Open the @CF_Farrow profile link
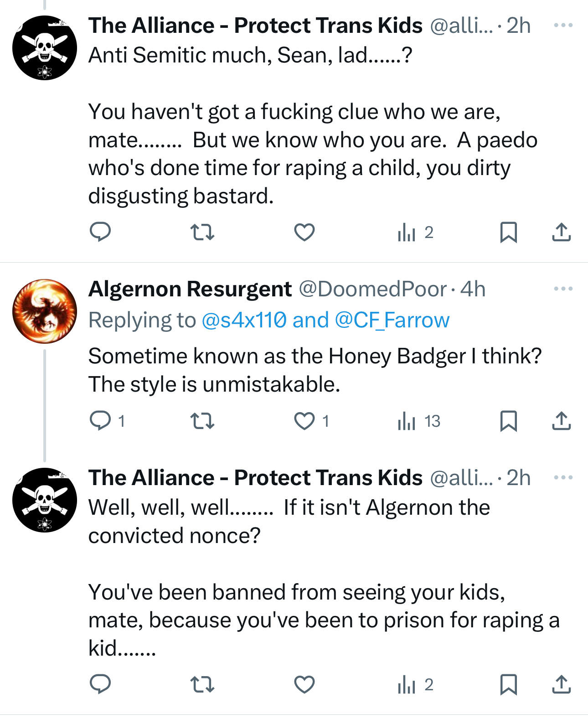588x719 pixels. pos(392,320)
